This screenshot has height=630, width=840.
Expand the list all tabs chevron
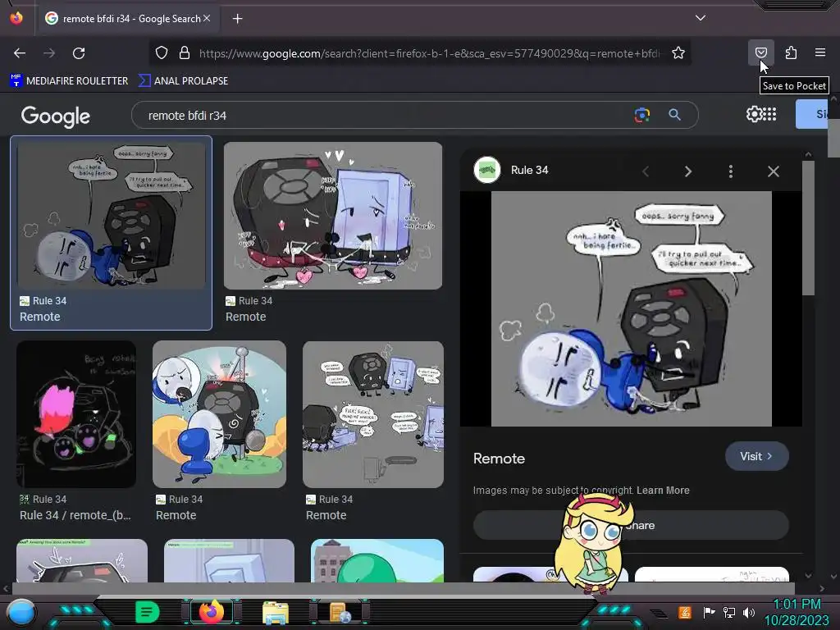[x=701, y=18]
